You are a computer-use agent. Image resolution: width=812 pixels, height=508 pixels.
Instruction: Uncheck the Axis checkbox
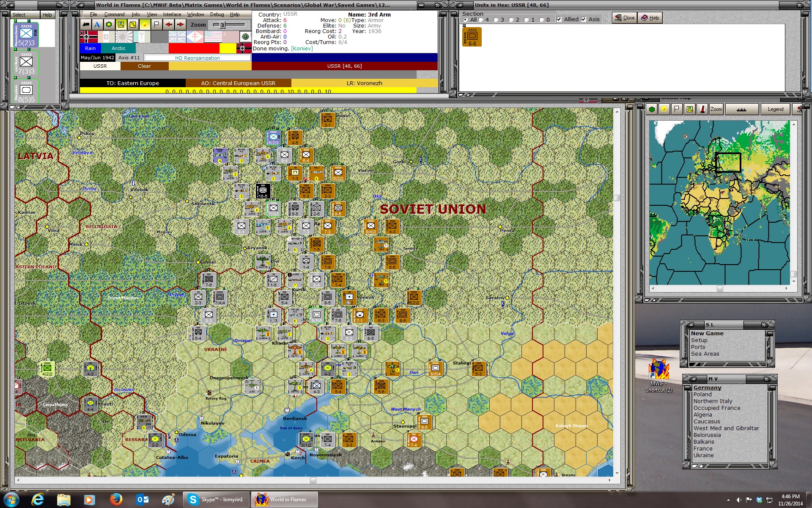point(584,19)
